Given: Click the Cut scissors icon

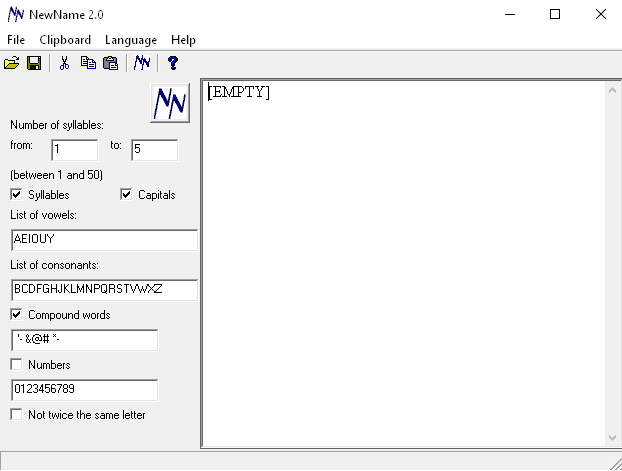Looking at the screenshot, I should click(64, 63).
